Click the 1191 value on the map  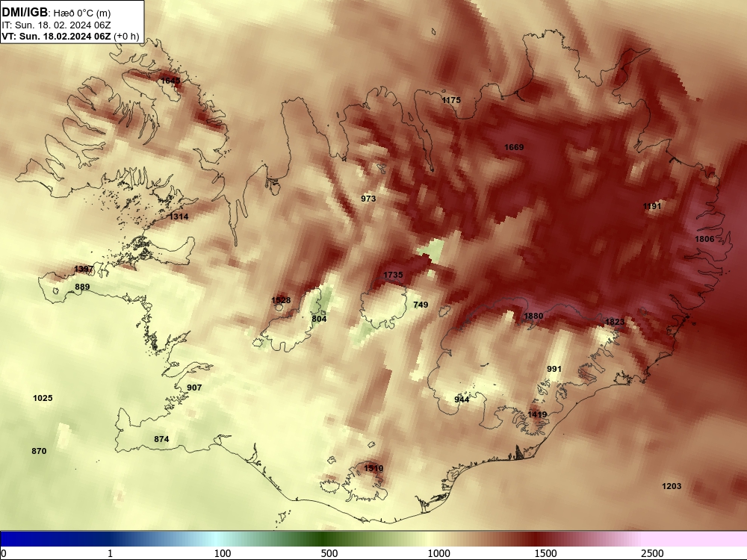[x=651, y=206]
